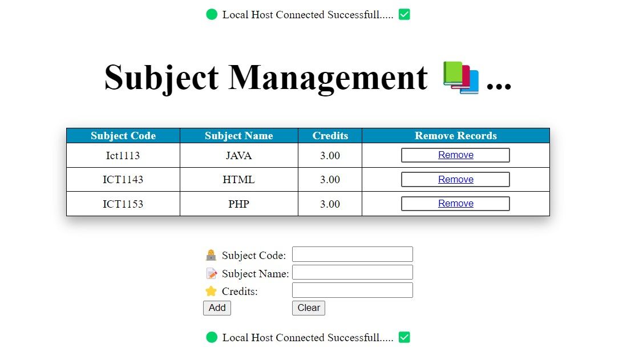Click the memo icon beside Subject Name label
Image resolution: width=635 pixels, height=364 pixels.
pos(211,273)
